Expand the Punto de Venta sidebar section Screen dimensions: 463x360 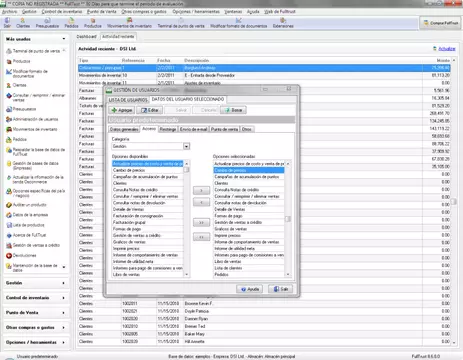63,313
